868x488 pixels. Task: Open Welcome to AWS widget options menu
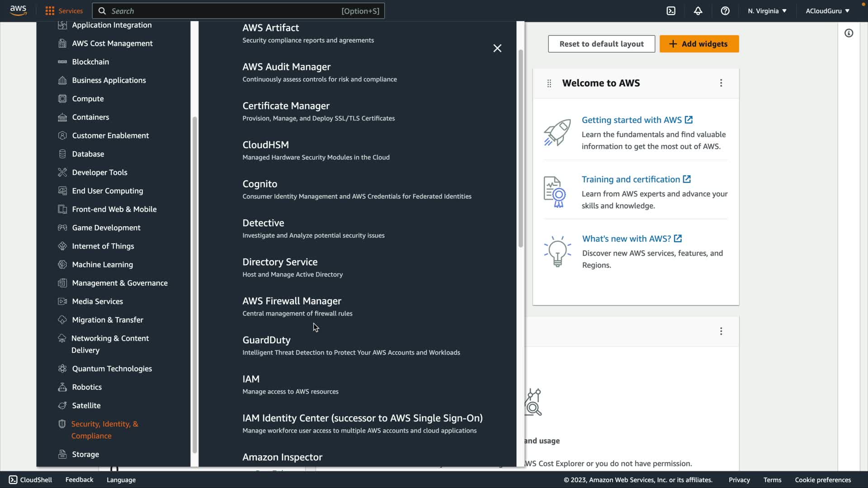[721, 83]
